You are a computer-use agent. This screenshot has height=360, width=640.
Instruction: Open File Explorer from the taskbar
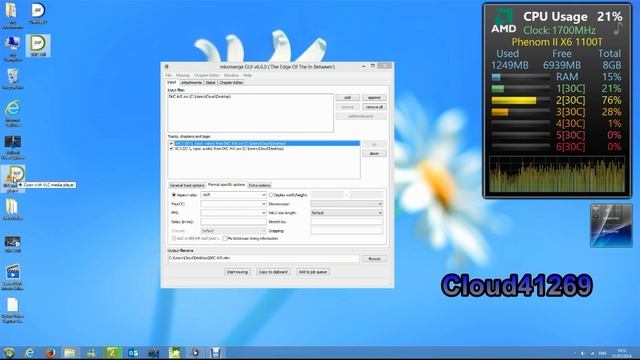click(x=70, y=353)
